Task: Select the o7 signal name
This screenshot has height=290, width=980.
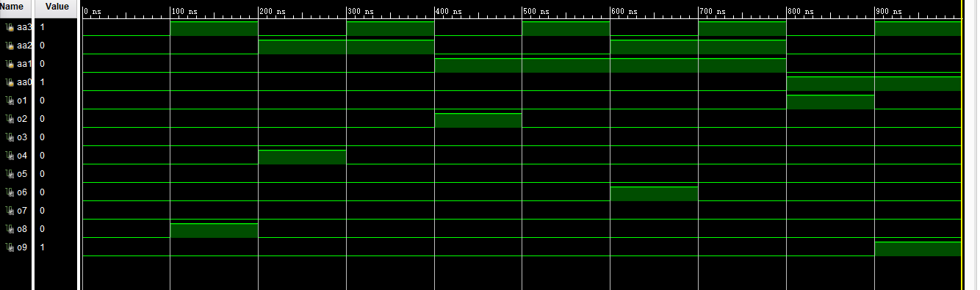Action: pos(22,211)
